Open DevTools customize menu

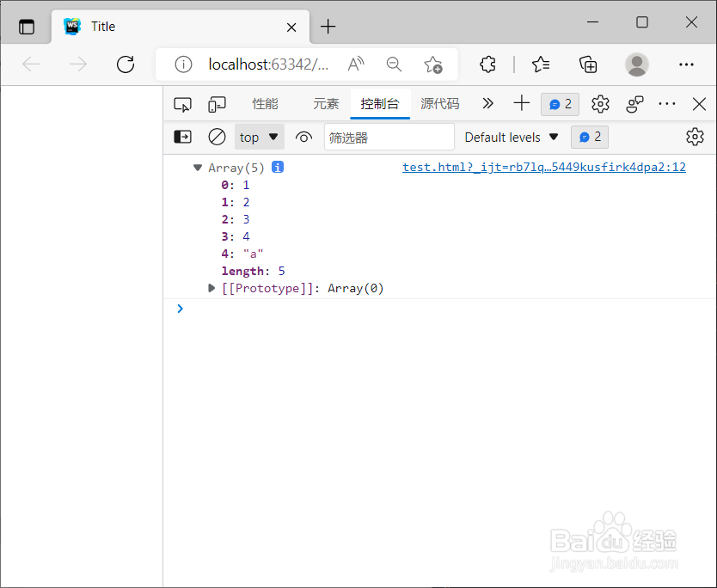click(x=667, y=104)
